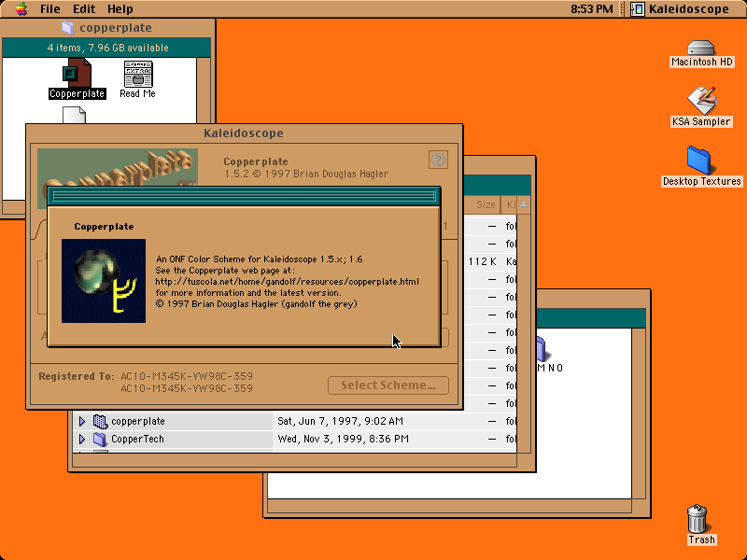Click the list window vertical scrollbar
This screenshot has width=747, height=560.
click(x=524, y=333)
